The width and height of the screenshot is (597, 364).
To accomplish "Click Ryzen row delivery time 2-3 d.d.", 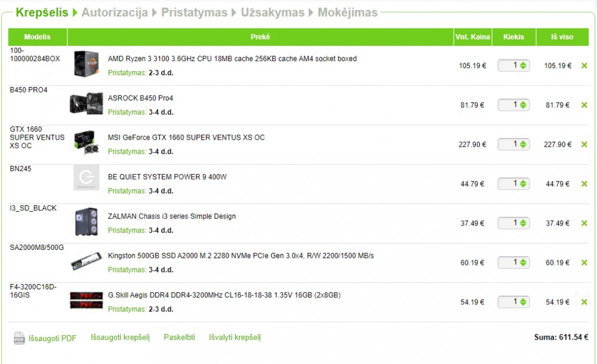I will [x=161, y=73].
